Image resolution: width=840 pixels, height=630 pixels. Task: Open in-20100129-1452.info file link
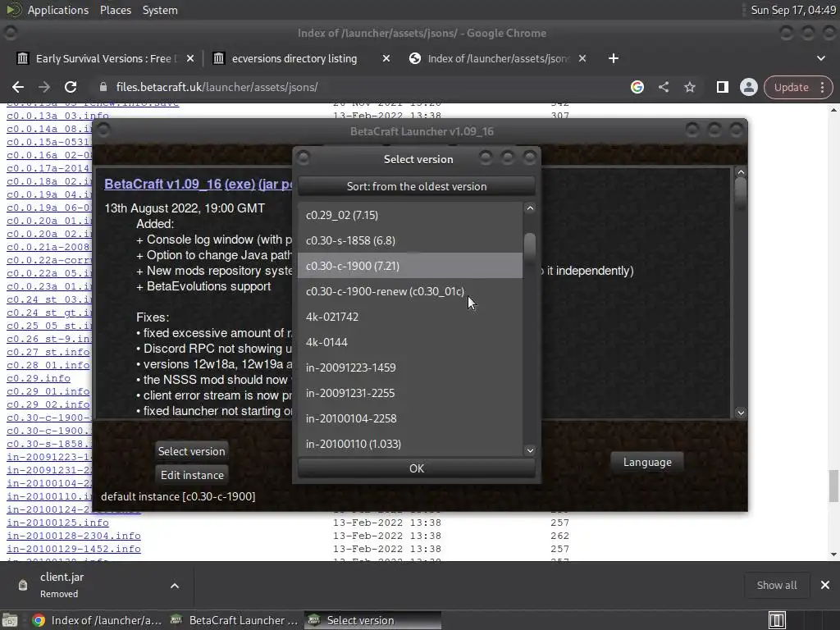click(73, 549)
